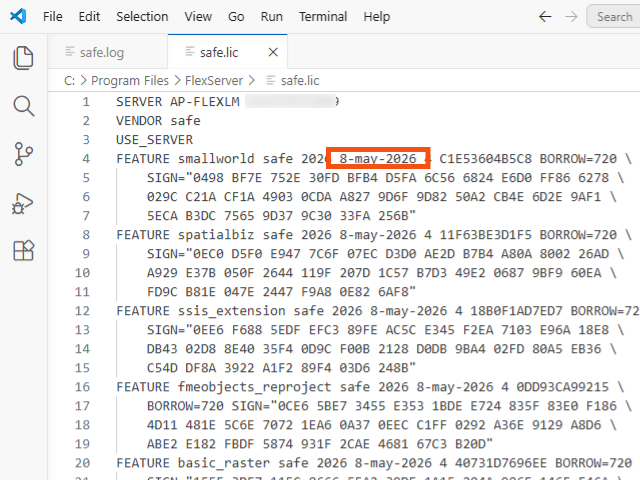This screenshot has width=640, height=480.
Task: Click the C: breadcrumb segment
Action: point(69,80)
